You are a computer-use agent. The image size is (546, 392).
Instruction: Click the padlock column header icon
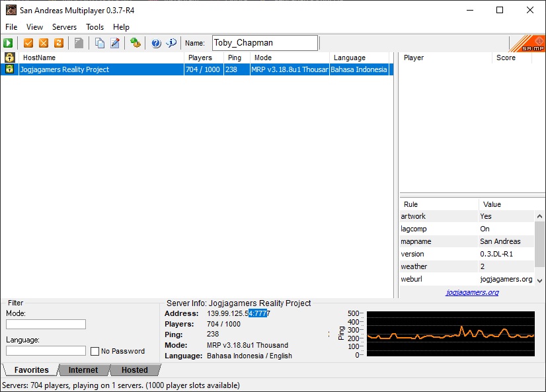click(x=10, y=58)
